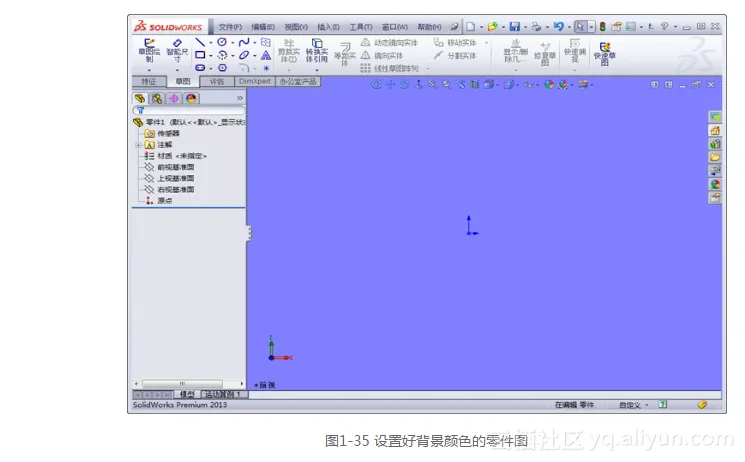745x462 pixels.
Task: Click Zoom to Fit in view toolbar
Action: tap(432, 85)
